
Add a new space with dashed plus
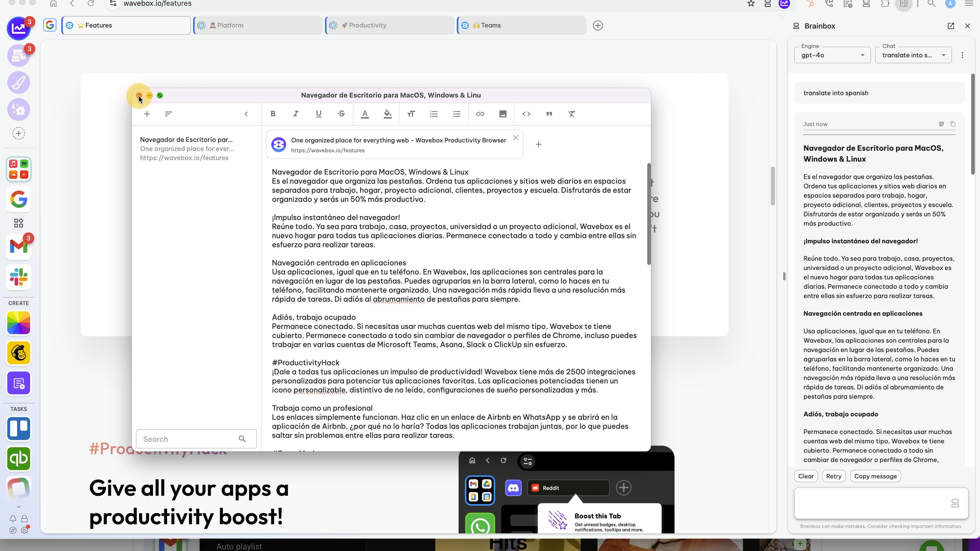(19, 133)
